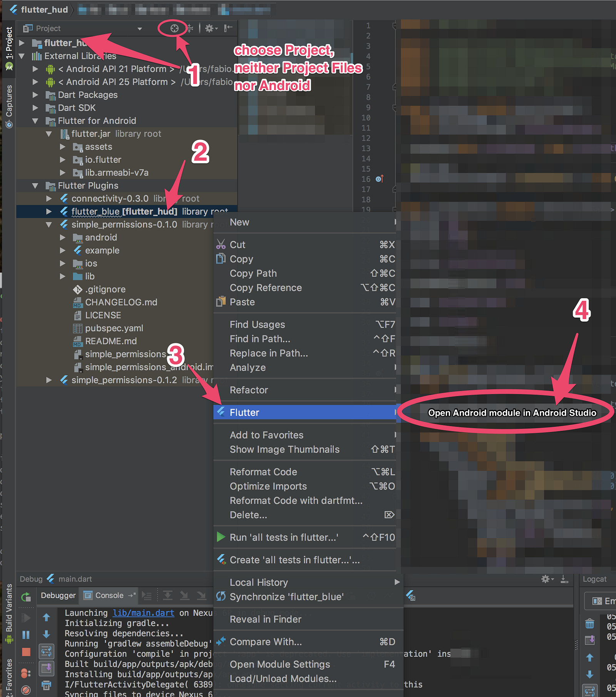Toggle scroll to end in Logcat panel
The width and height of the screenshot is (616, 697).
click(590, 640)
